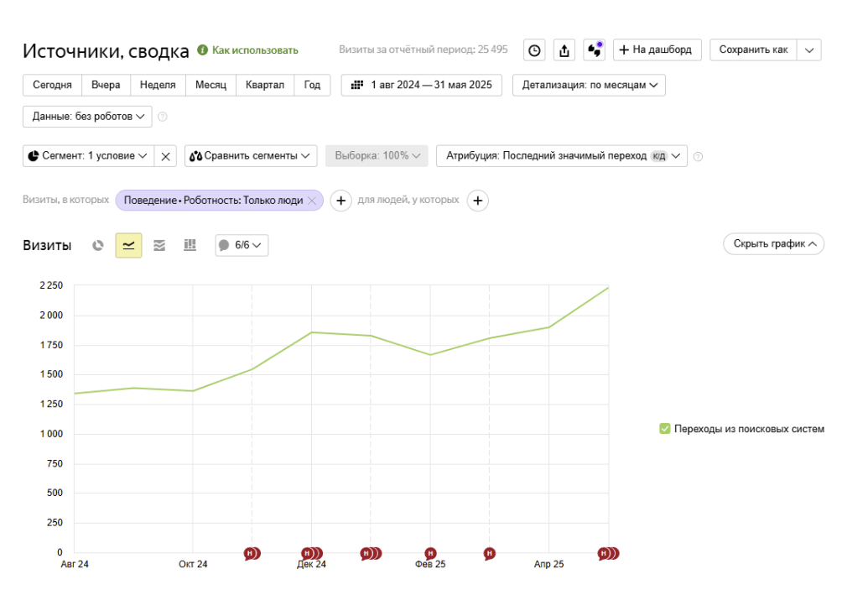Click the Источники, сводка report title
This screenshot has height=616, width=868.
click(106, 51)
